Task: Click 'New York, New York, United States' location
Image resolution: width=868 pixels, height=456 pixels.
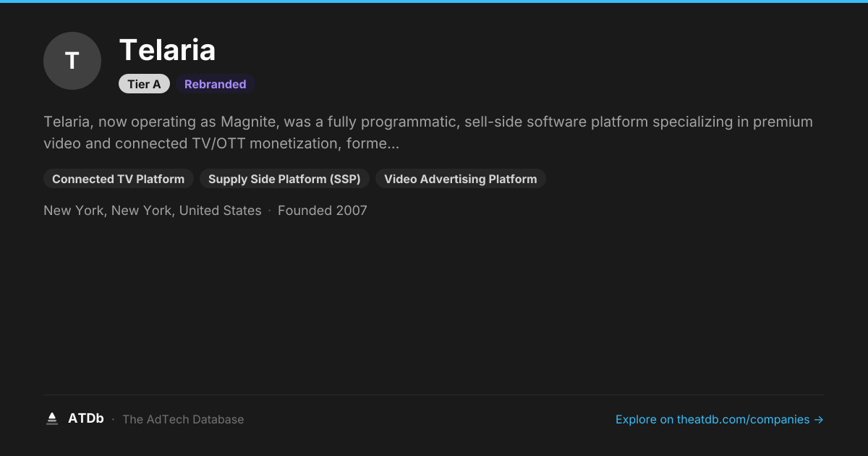Action: (x=153, y=211)
